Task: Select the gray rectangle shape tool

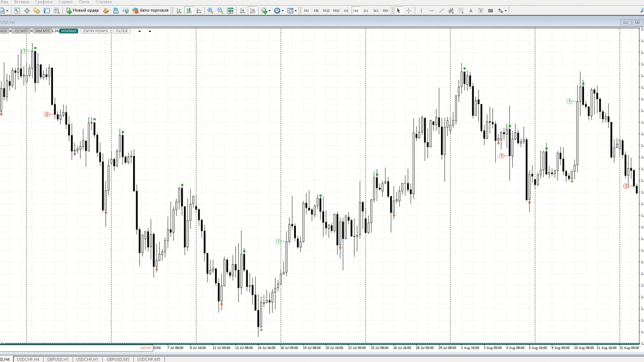Action: [490, 11]
